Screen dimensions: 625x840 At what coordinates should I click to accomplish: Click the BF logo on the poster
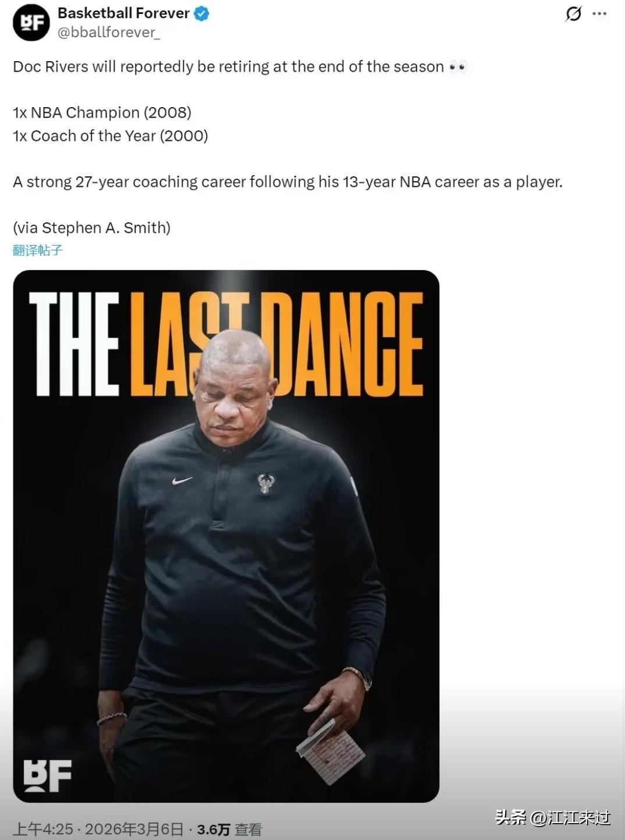pyautogui.click(x=47, y=776)
